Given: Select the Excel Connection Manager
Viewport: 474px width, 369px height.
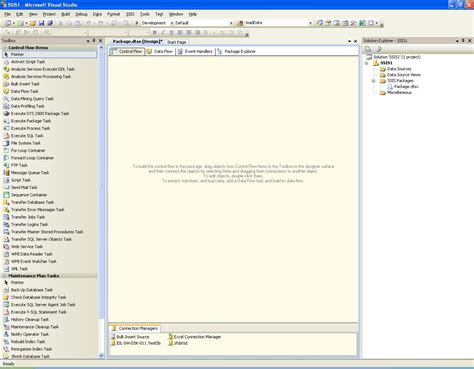Looking at the screenshot, I should click(195, 337).
